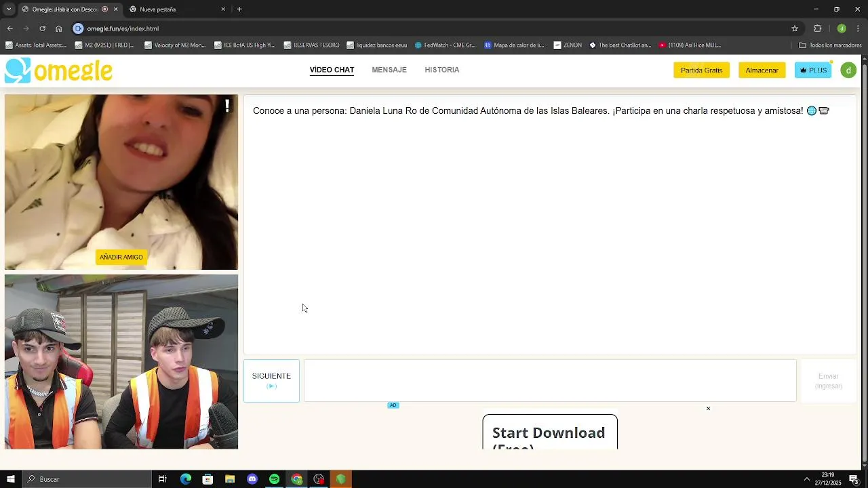This screenshot has width=868, height=488.
Task: Open Task View on the taskbar
Action: pos(163,479)
